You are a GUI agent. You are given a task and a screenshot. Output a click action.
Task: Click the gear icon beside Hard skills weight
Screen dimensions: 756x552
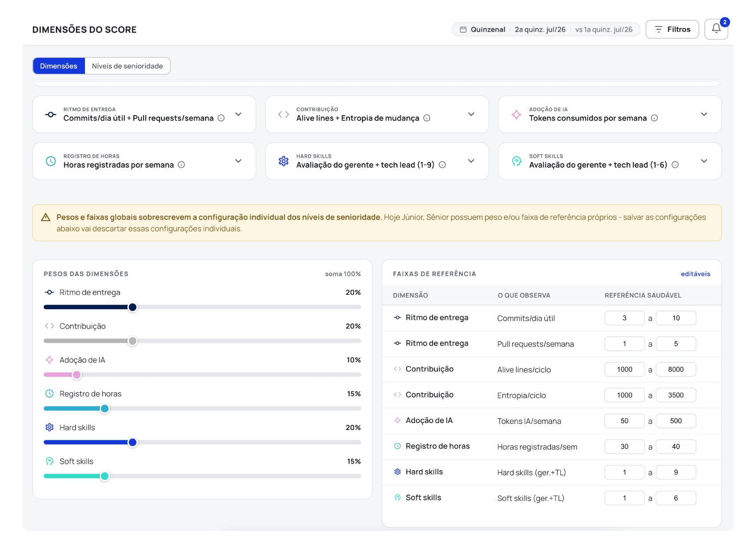tap(49, 427)
